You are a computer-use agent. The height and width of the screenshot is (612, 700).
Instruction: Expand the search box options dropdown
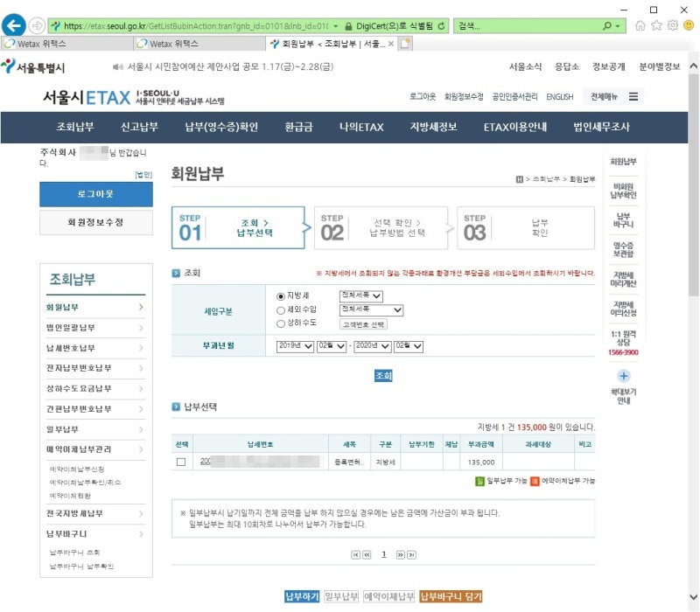[618, 26]
